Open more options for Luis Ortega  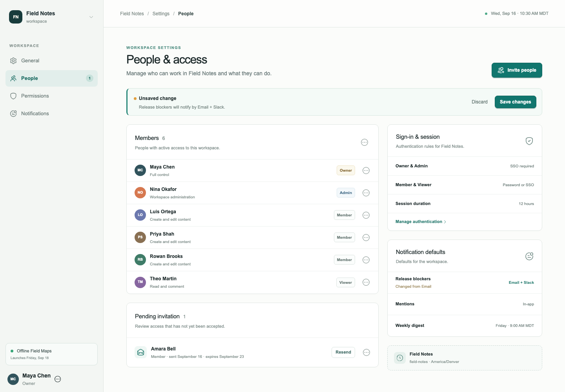[366, 215]
